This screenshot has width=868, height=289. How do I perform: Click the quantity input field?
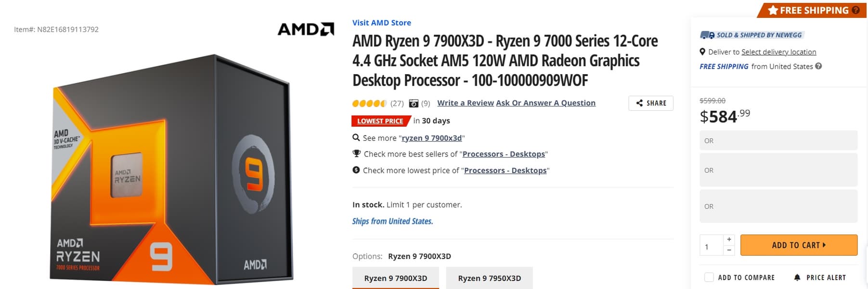pos(711,245)
